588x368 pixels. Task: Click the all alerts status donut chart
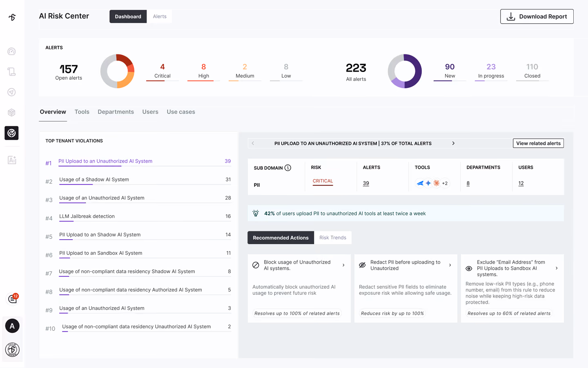[x=405, y=71]
